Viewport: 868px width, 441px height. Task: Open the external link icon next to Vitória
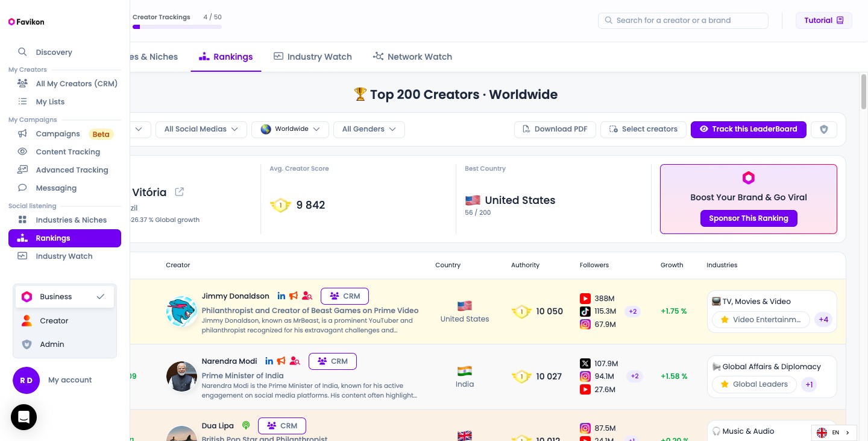point(179,192)
